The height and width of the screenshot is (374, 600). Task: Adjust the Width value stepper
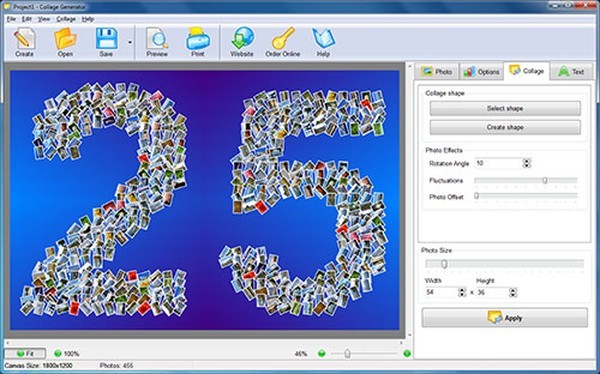pyautogui.click(x=462, y=292)
